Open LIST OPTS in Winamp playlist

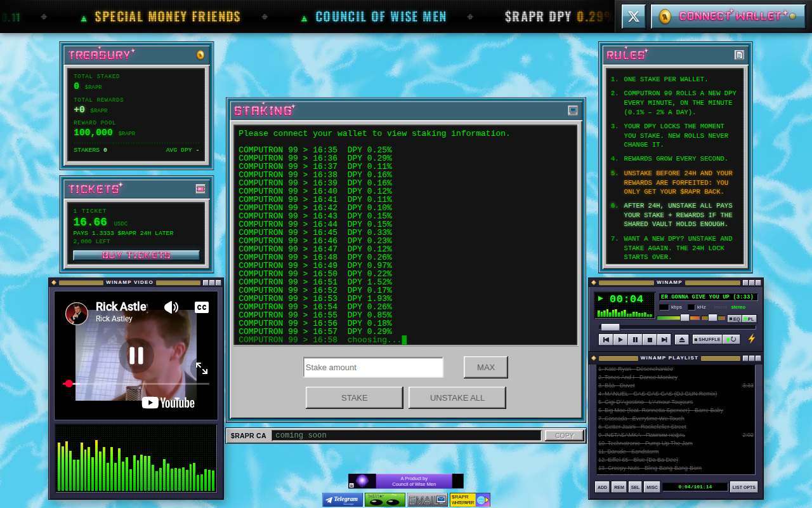[743, 487]
